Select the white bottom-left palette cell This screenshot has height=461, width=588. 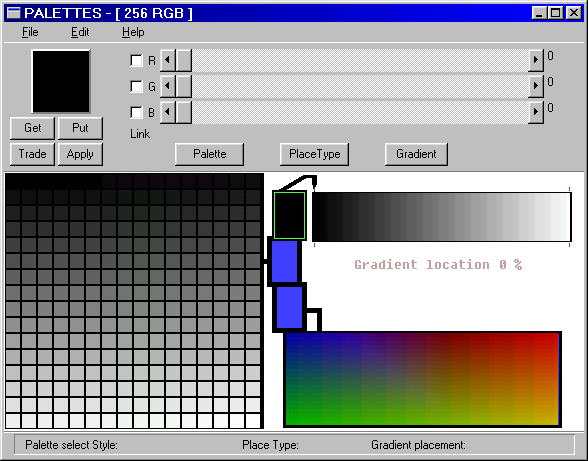click(13, 420)
